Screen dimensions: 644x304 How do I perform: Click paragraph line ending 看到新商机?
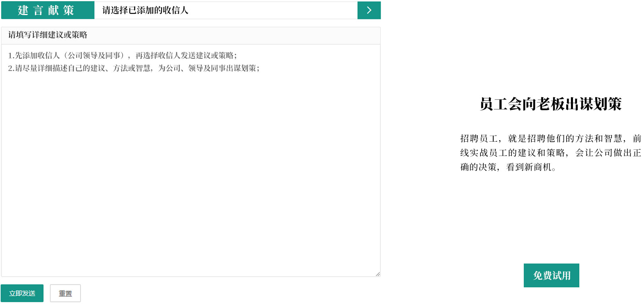tap(508, 167)
